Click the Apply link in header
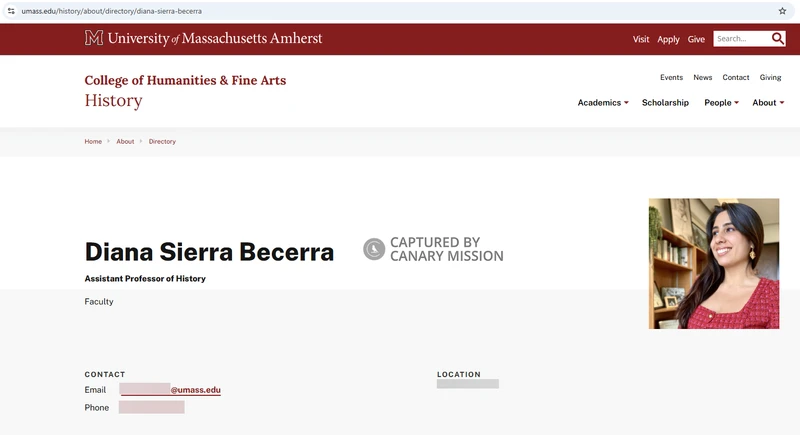 tap(668, 39)
